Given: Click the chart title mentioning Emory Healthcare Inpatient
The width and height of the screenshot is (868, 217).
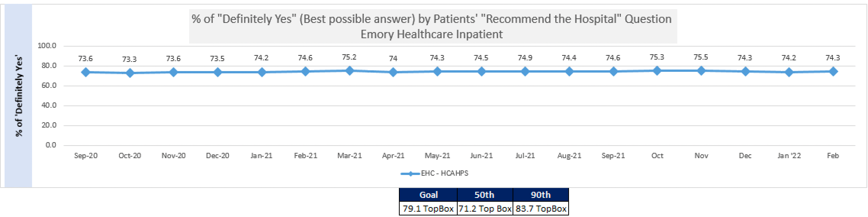Looking at the screenshot, I should pos(431,26).
